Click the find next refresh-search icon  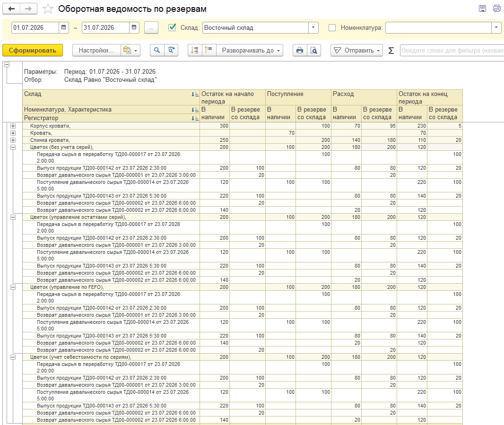click(171, 51)
